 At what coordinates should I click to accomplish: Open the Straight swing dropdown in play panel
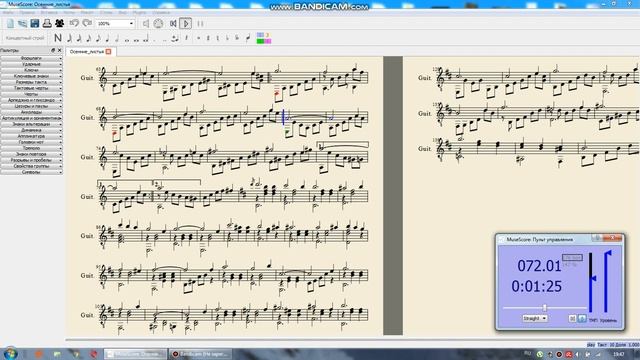pyautogui.click(x=535, y=318)
